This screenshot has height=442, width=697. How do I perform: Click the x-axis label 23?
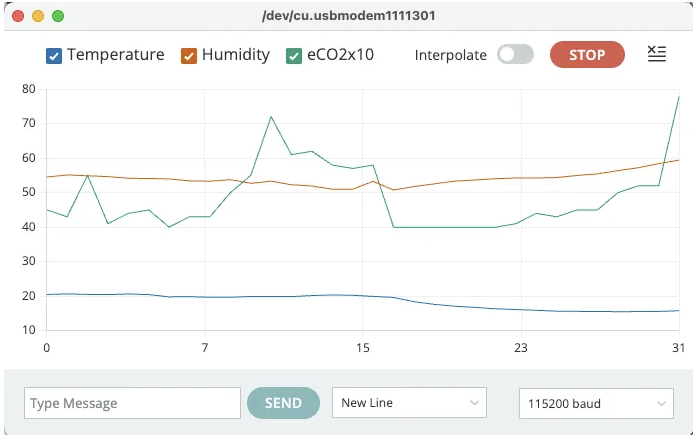tap(521, 348)
